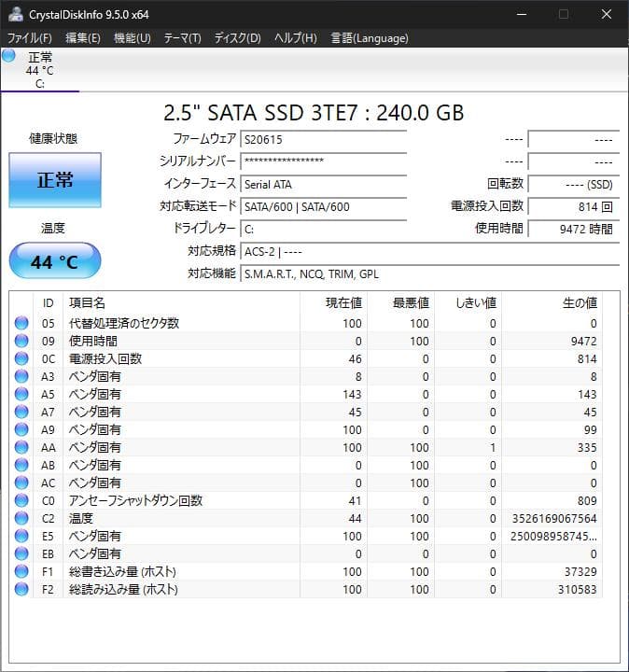Open the 機能(U) menu
The width and height of the screenshot is (629, 672).
tap(132, 38)
